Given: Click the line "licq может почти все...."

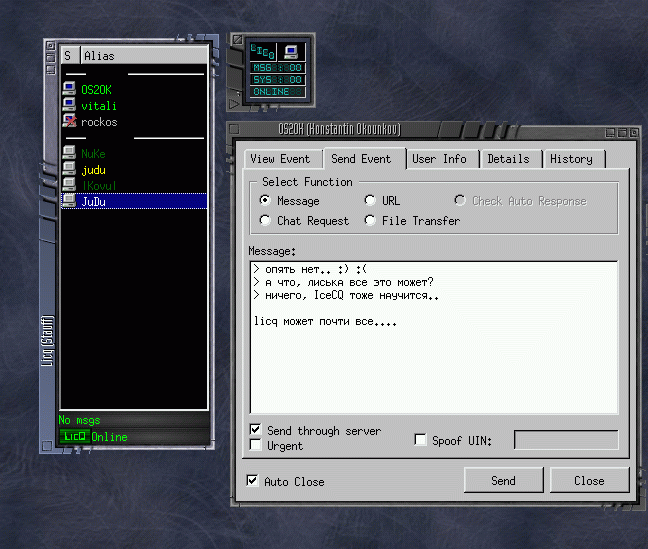Looking at the screenshot, I should point(325,321).
